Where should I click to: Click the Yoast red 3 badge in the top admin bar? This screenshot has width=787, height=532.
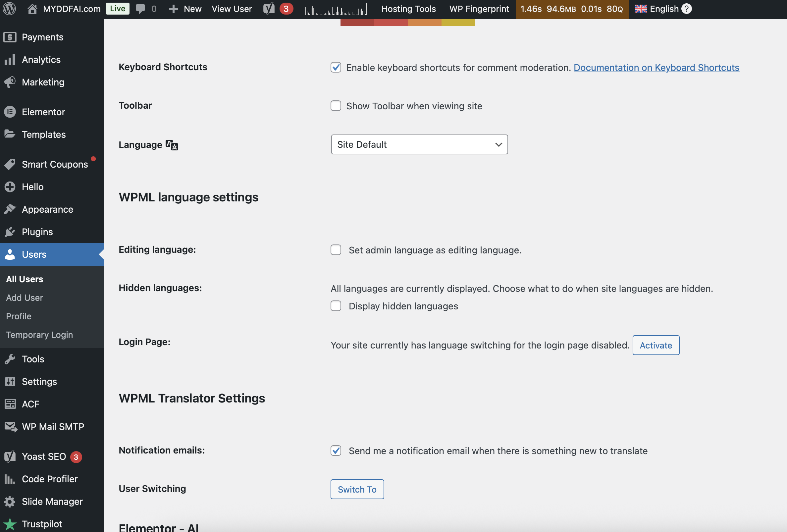point(286,9)
